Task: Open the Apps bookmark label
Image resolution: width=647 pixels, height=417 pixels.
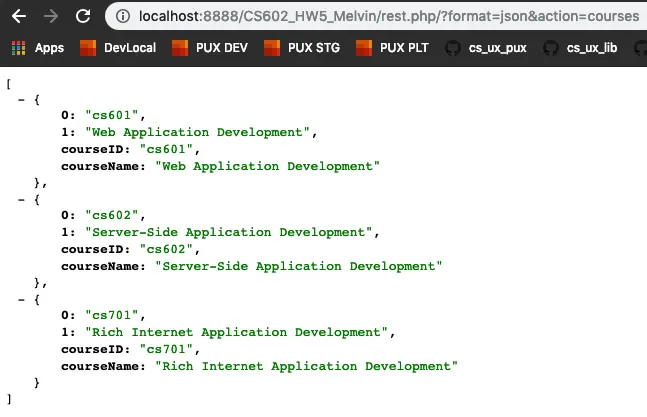Action: click(x=50, y=48)
